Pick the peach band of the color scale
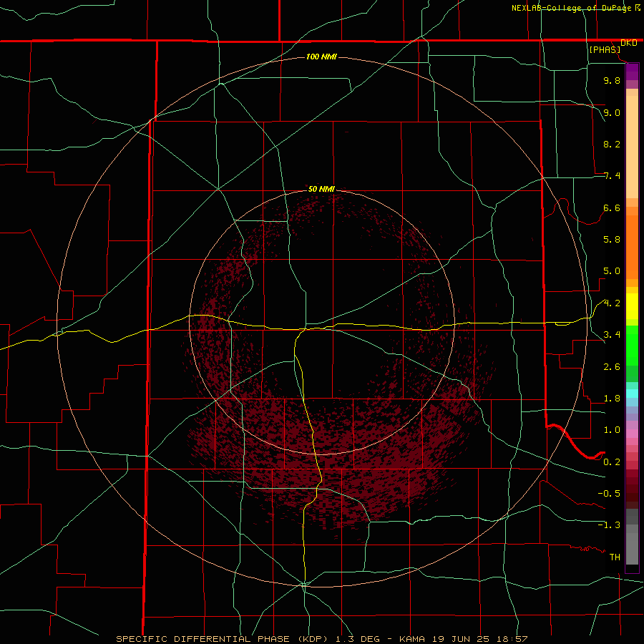The width and height of the screenshot is (644, 644). click(x=632, y=147)
